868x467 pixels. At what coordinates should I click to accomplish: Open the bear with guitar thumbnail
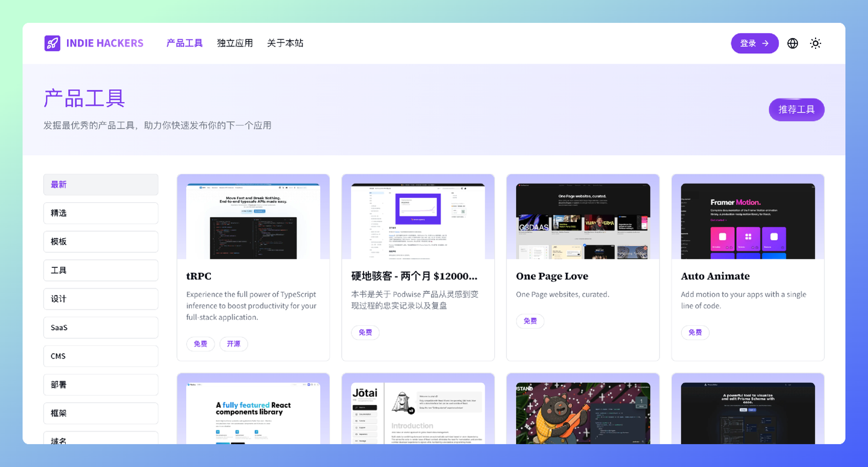583,413
